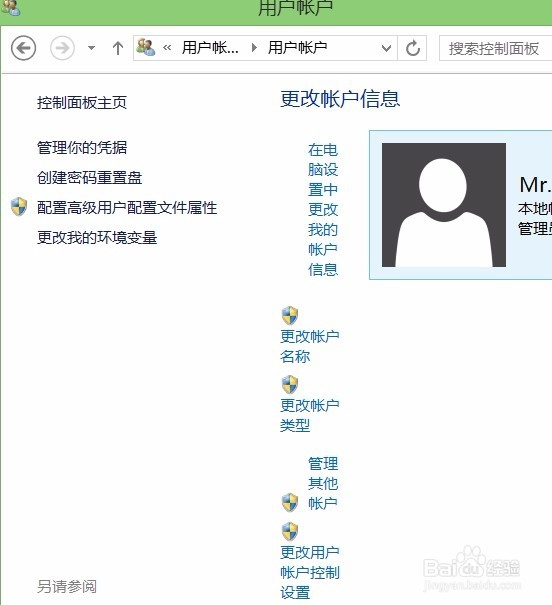Open the address bar history dropdown
The image size is (552, 605).
(x=386, y=48)
